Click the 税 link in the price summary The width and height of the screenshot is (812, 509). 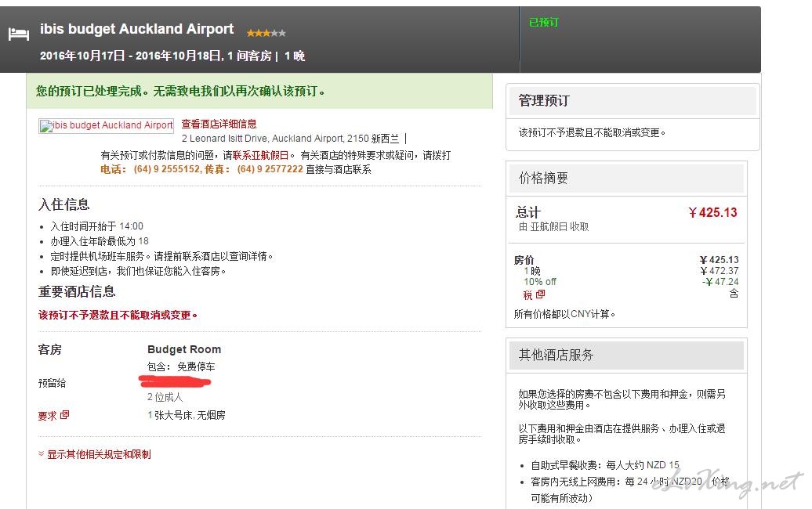point(527,295)
